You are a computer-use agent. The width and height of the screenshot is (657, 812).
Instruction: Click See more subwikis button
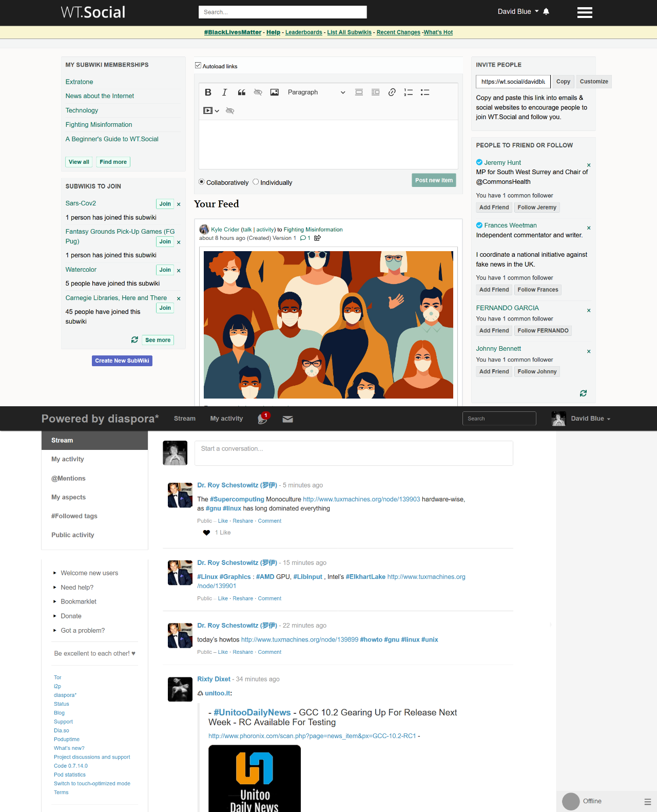click(x=158, y=340)
